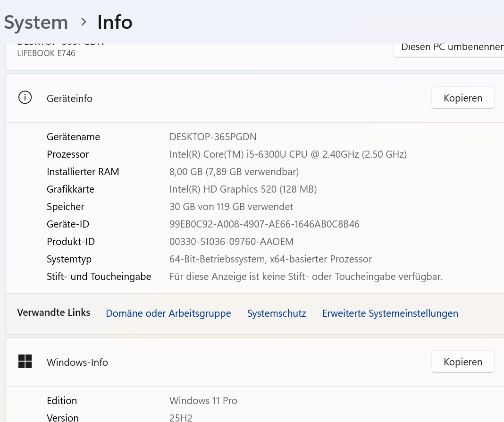Click the Systemtyp label

(69, 259)
